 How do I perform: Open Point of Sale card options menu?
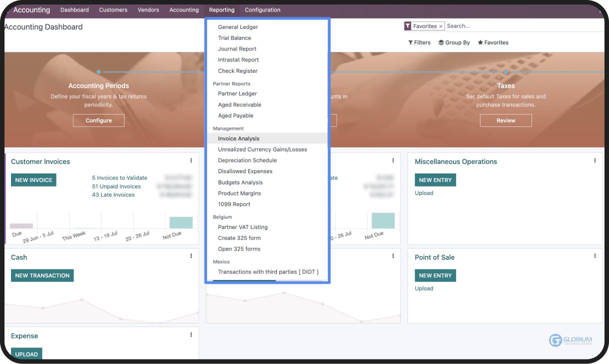(x=595, y=256)
